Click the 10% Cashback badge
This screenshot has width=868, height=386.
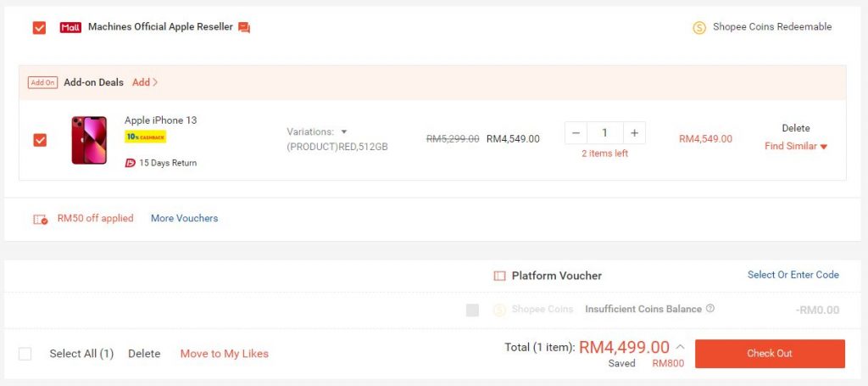146,137
